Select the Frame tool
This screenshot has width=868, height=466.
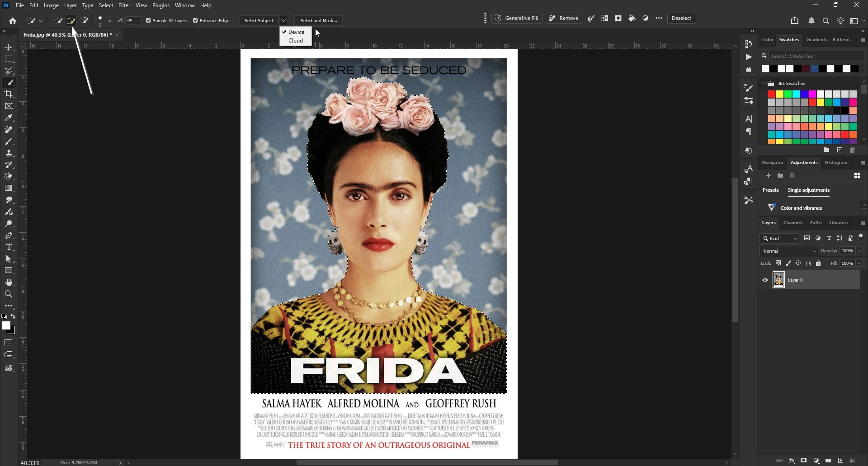click(9, 106)
